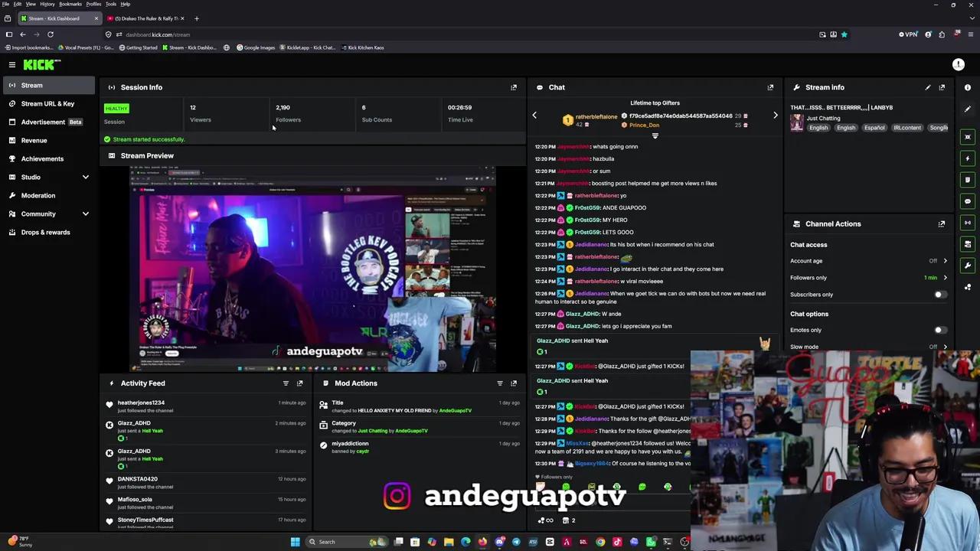Click the HEALTHY session status badge
This screenshot has height=551, width=980.
tap(116, 109)
